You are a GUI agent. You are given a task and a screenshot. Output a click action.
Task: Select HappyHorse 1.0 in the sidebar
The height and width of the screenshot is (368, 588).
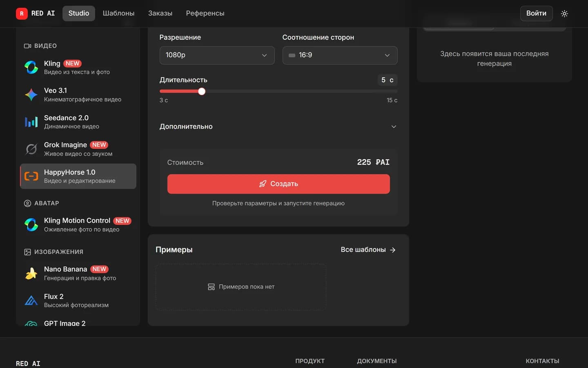point(78,176)
